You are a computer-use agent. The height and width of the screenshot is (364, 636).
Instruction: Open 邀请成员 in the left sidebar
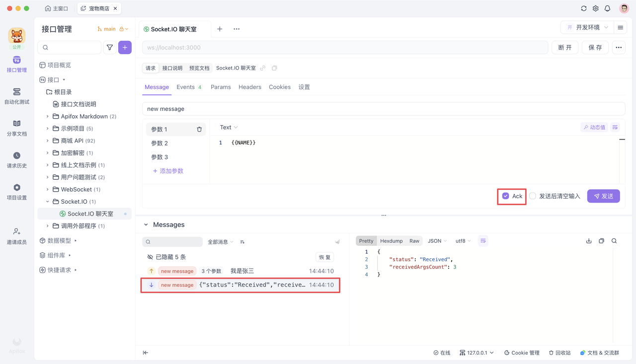click(x=16, y=236)
